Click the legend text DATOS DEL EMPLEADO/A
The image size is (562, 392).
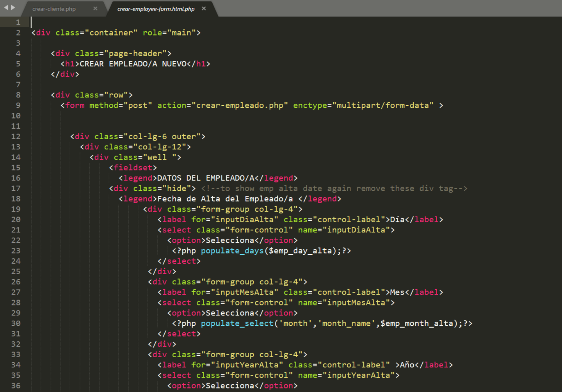point(206,178)
